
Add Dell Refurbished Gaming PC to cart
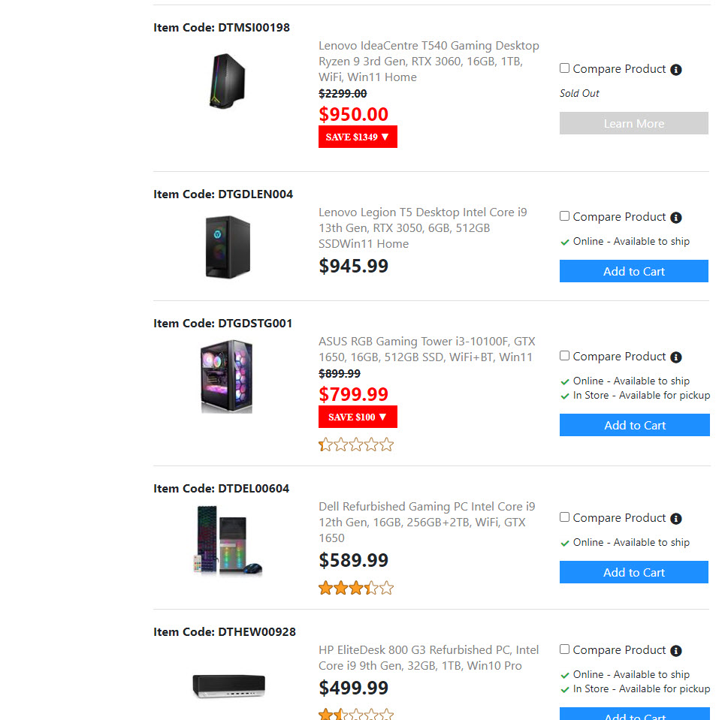(633, 572)
